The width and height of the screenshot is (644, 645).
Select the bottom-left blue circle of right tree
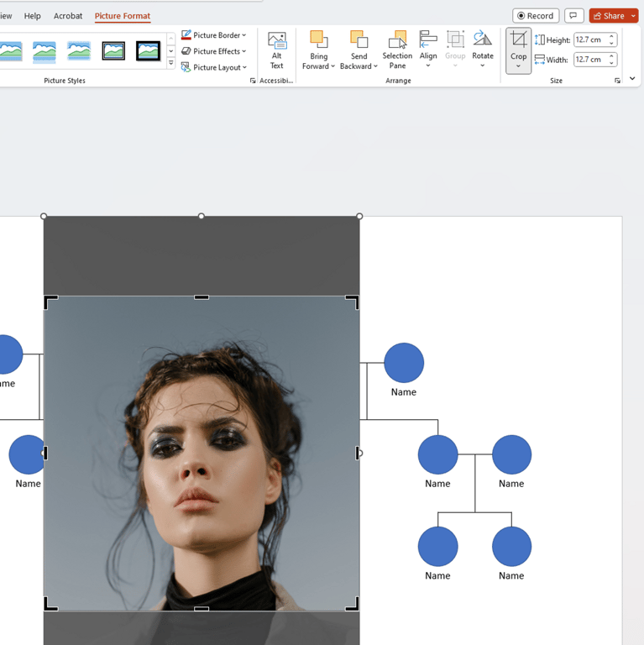tap(438, 547)
